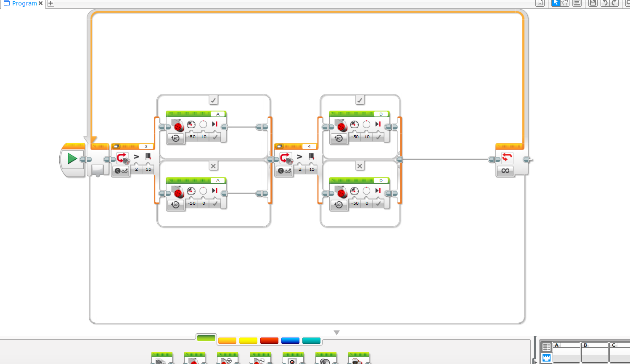
Task: Save the Program with the disk icon
Action: (593, 3)
